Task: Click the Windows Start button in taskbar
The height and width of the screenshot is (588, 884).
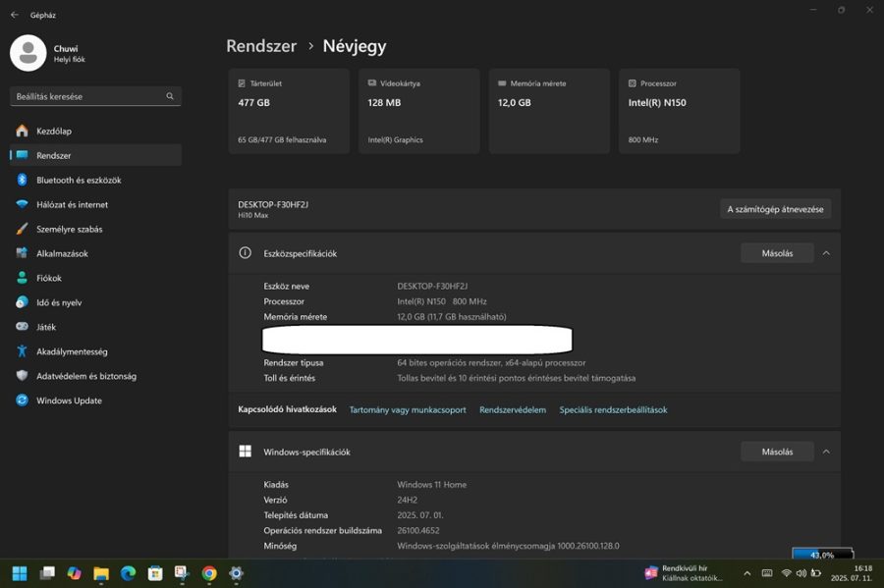Action: tap(20, 573)
